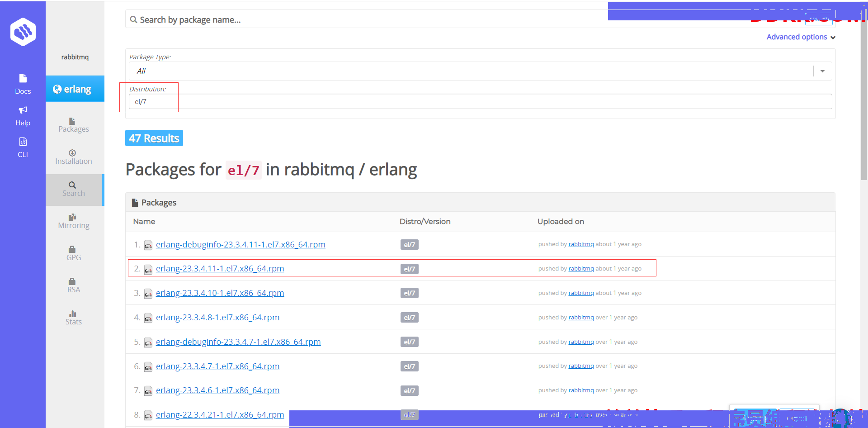Click rabbitmq uploader link on row 1
Viewport: 868px width, 428px height.
point(581,244)
